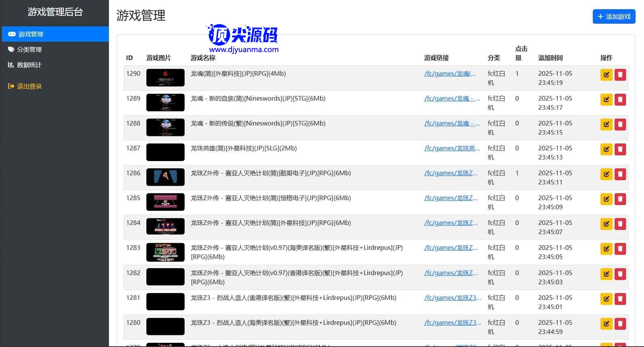
Task: Open game link for ID 1290
Action: point(450,73)
